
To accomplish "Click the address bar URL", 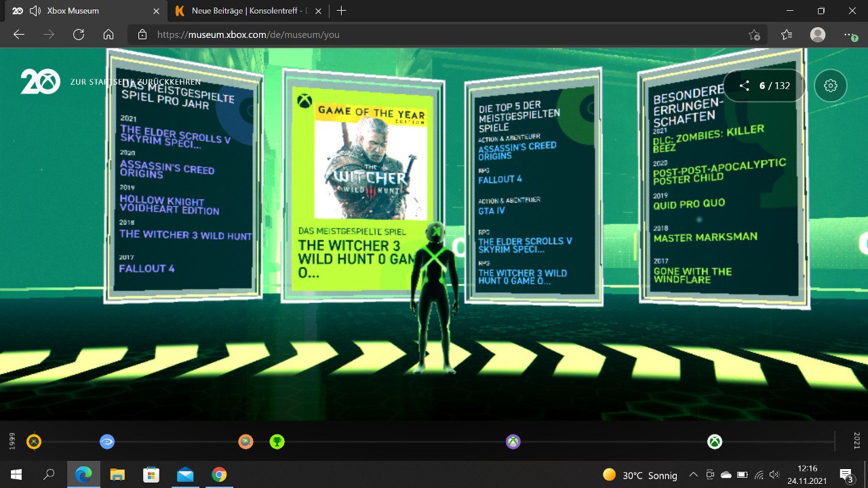I will tap(248, 35).
